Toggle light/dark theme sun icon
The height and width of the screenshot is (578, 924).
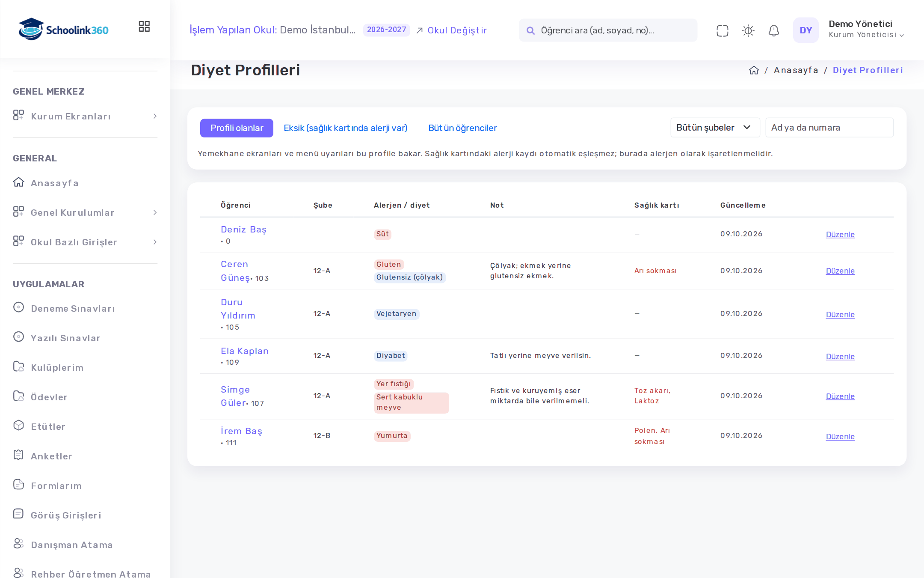[748, 30]
